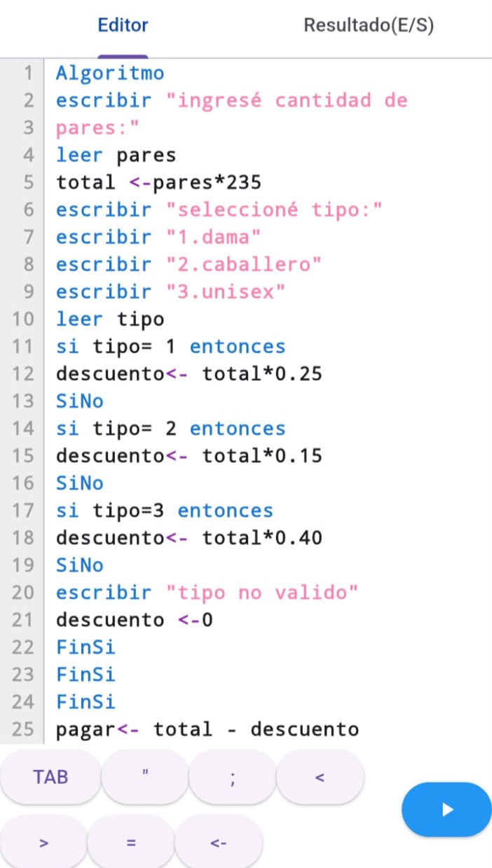
Task: Click the 'si tipo= 2 entonces' line
Action: coord(171,428)
